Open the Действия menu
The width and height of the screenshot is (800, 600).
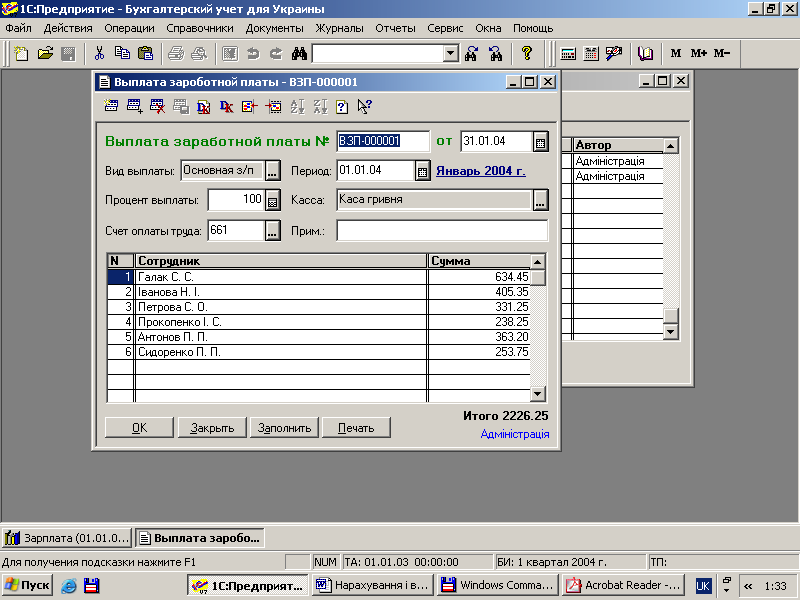(x=68, y=28)
